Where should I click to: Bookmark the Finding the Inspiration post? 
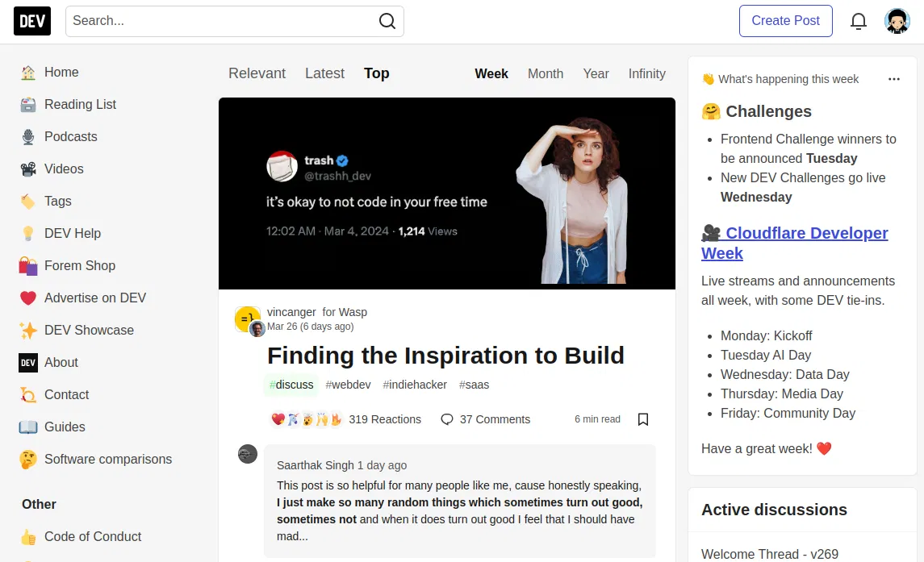(x=643, y=419)
